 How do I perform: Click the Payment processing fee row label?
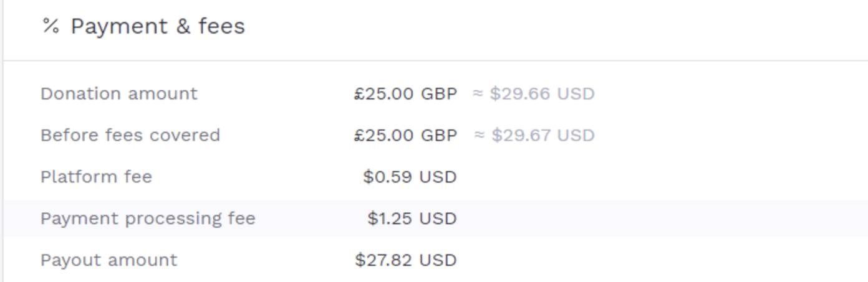(148, 219)
